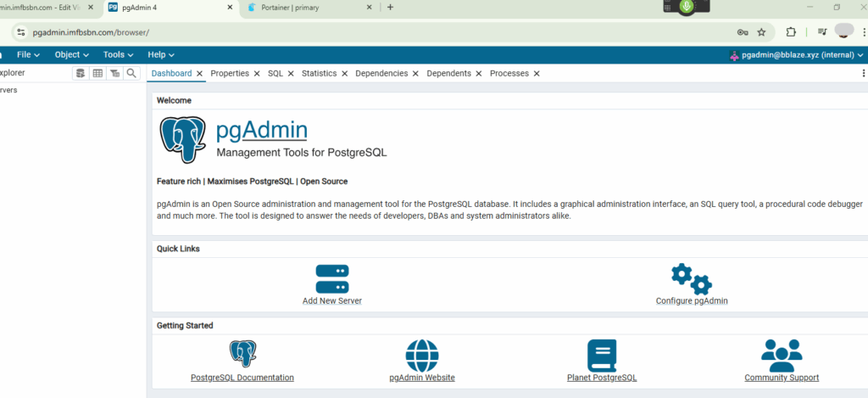This screenshot has height=398, width=868.
Task: Switch to the Portainer browser tab
Action: 297,8
